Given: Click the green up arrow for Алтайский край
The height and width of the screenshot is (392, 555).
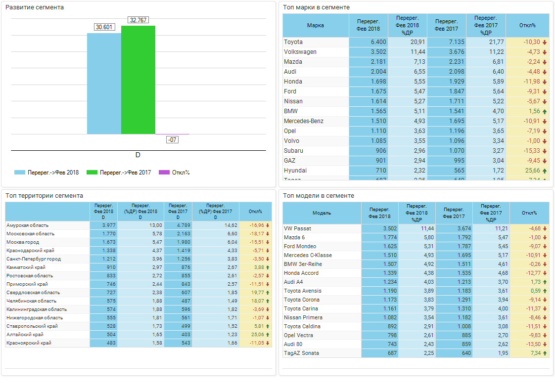Looking at the screenshot, I should coord(268,335).
